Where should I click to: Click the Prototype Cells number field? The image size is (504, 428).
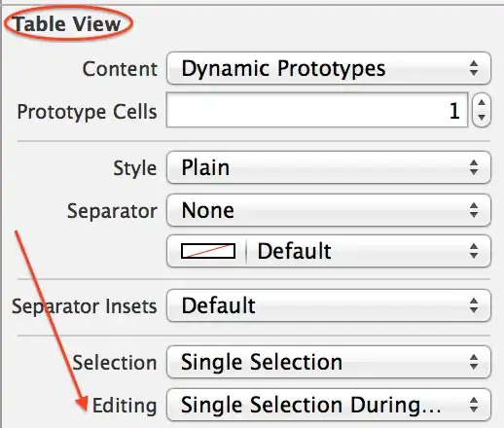point(317,110)
